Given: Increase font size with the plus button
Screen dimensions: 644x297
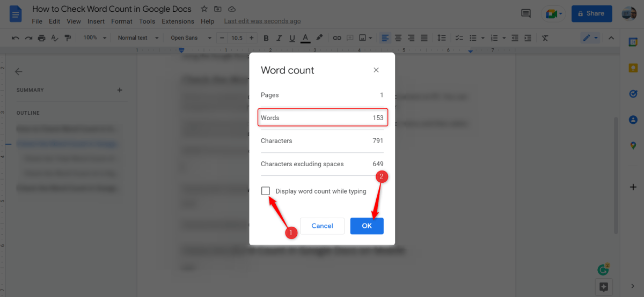Looking at the screenshot, I should point(251,38).
